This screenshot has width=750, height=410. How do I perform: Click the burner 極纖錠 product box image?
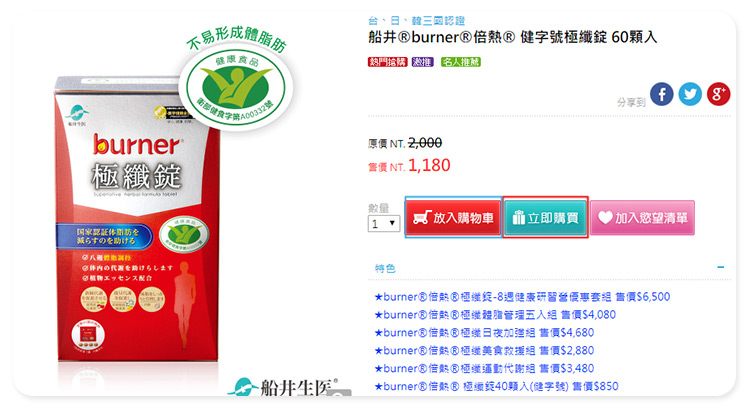137,218
